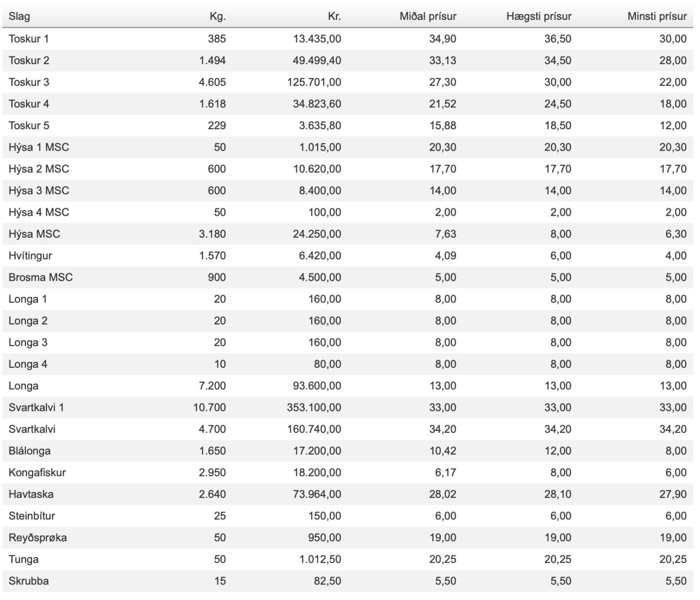Screen dimensions: 700x600
Task: Click the Toskur 3 row label
Action: (29, 82)
